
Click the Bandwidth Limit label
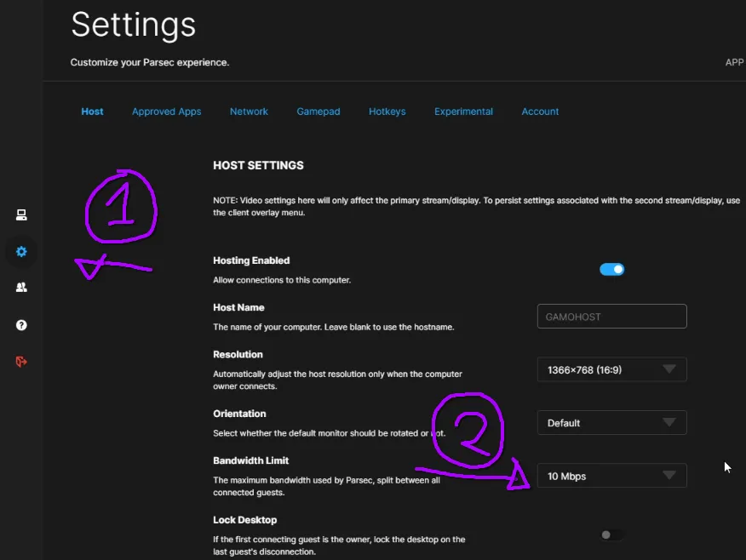(x=250, y=460)
